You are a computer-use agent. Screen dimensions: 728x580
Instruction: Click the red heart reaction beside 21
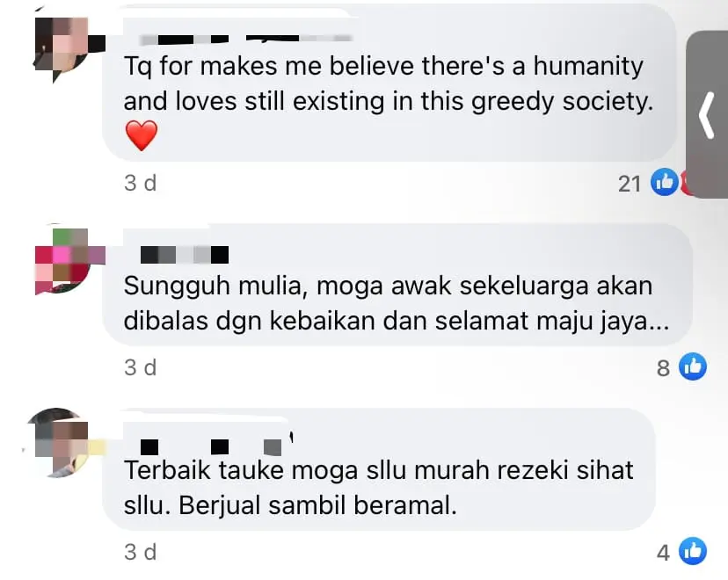tap(683, 183)
